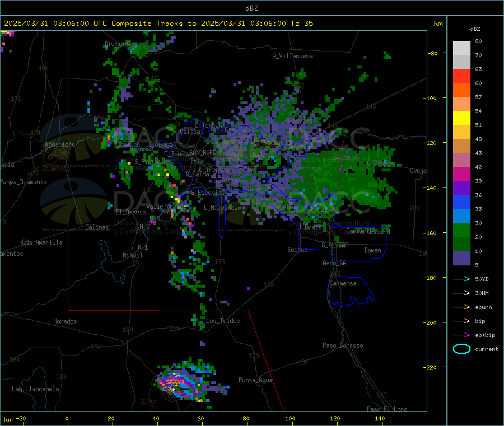Click the '30HM' legend label

(x=482, y=293)
